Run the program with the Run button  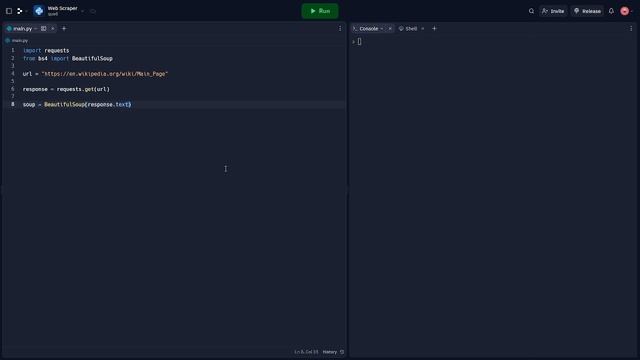(x=320, y=11)
